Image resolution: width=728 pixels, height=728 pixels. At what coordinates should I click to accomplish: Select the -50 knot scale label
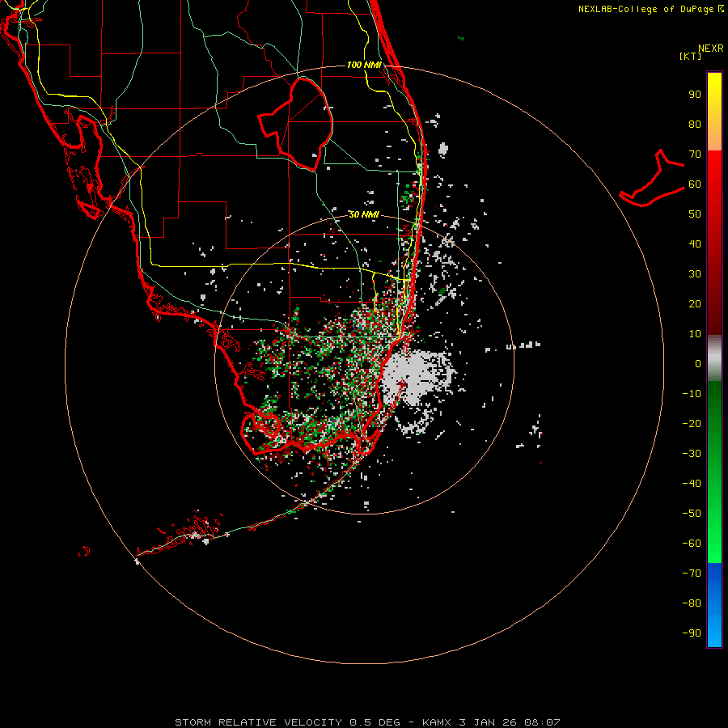tap(692, 513)
